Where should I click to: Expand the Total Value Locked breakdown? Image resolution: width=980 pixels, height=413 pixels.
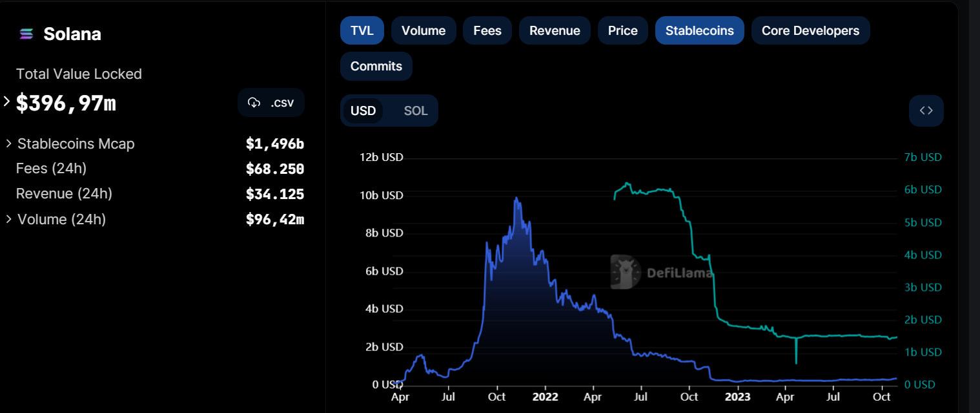point(7,101)
